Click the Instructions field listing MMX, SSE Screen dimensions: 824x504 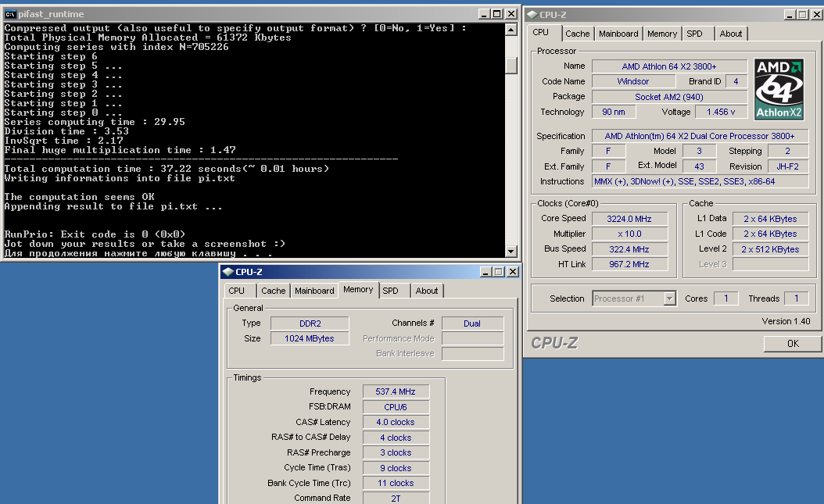coord(700,181)
